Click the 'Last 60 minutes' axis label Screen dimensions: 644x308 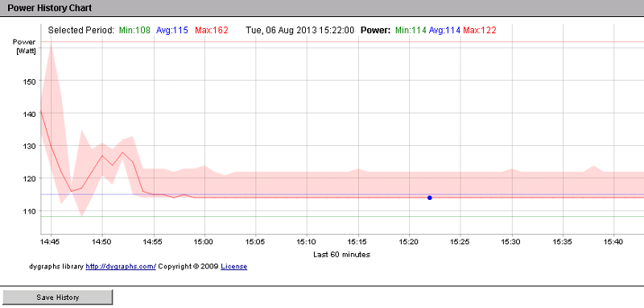click(x=341, y=255)
